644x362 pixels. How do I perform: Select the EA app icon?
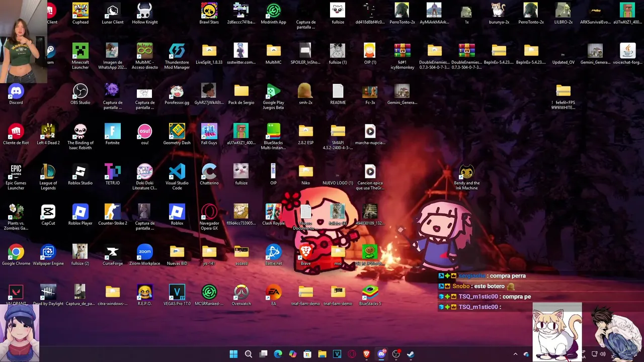pos(273,295)
